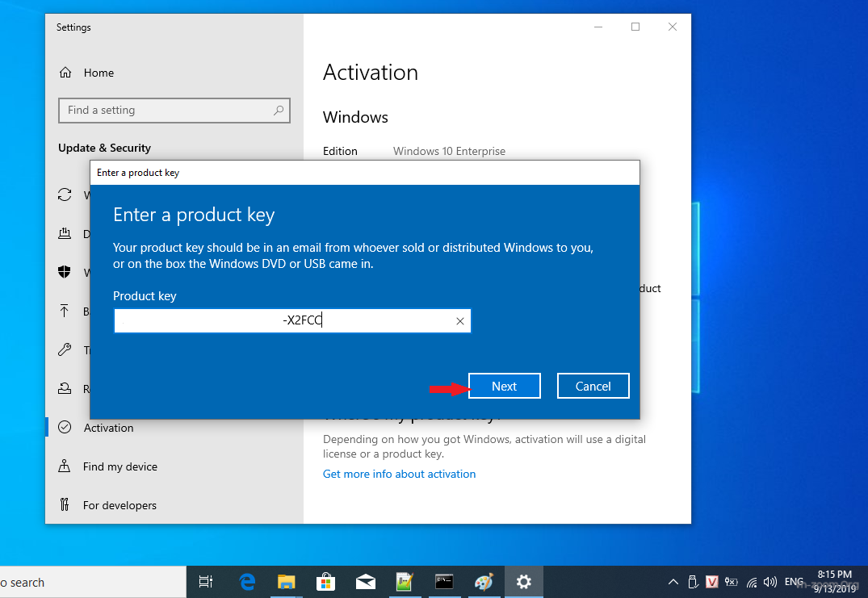
Task: Open Recovery via its sidebar icon
Action: tap(65, 388)
